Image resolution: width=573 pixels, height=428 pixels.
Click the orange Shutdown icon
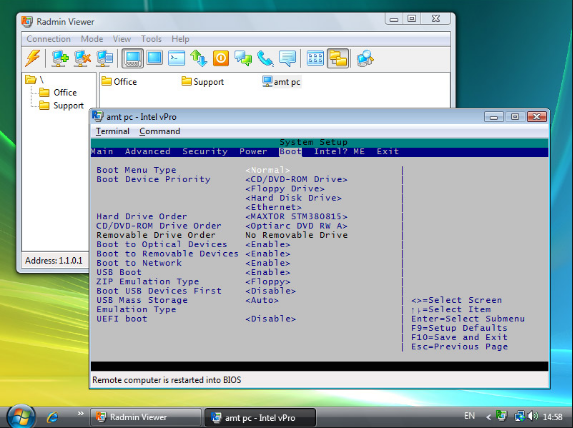point(221,58)
